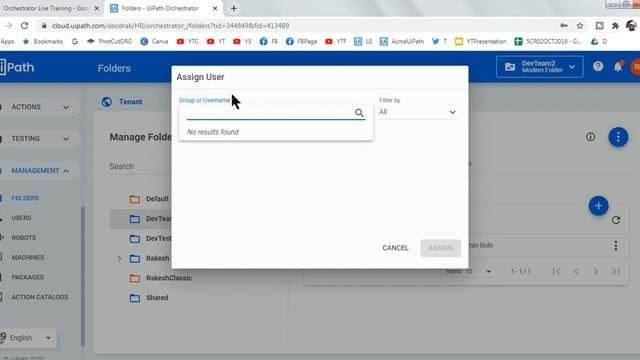Select the Default folder
640x360 pixels.
coord(157,199)
